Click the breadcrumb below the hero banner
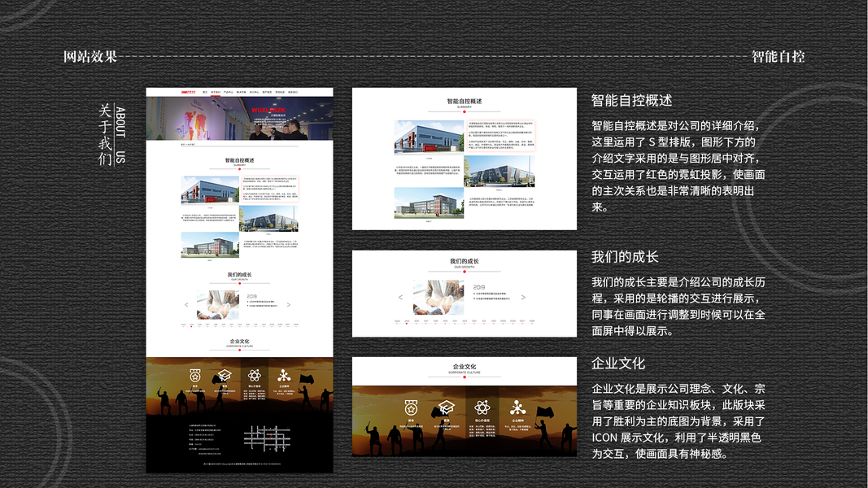Screen dimensions: 868x488 188,145
